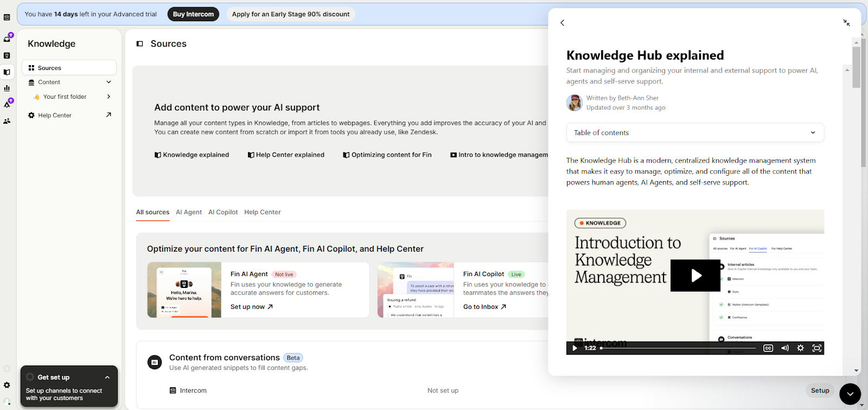The height and width of the screenshot is (410, 868).
Task: Click the Knowledge Hub explained title
Action: coord(645,55)
